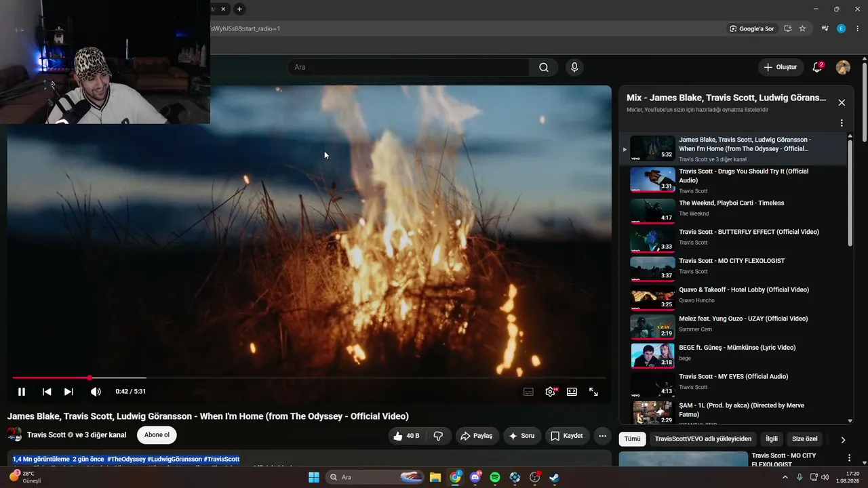Viewport: 868px width, 488px height.
Task: Open the Oluştur create button
Action: (x=781, y=67)
